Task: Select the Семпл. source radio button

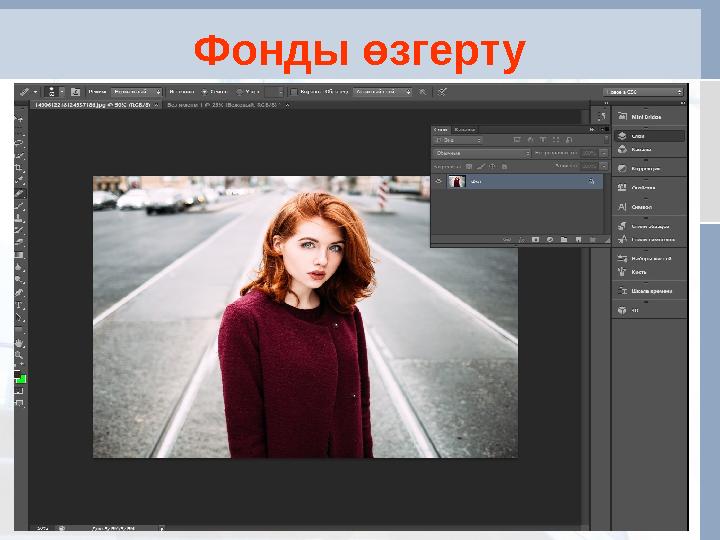Action: pyautogui.click(x=204, y=92)
